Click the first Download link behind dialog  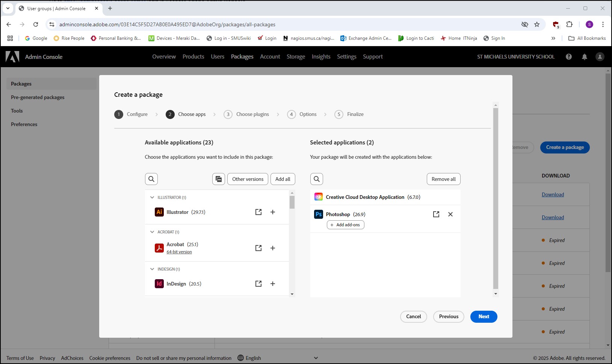553,194
